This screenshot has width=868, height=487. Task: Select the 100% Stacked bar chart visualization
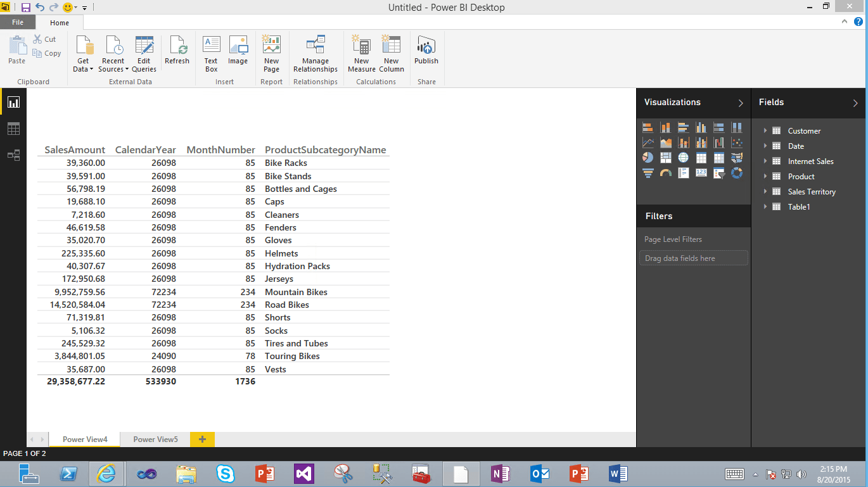coord(718,127)
